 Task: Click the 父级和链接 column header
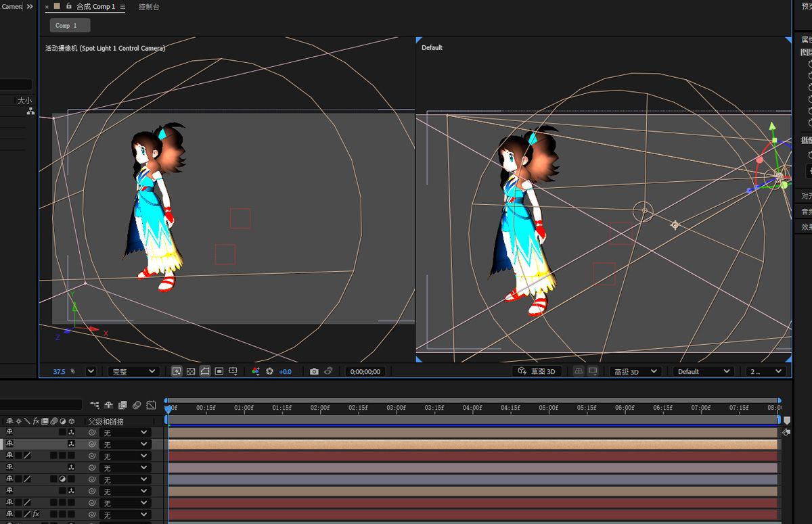click(x=106, y=421)
